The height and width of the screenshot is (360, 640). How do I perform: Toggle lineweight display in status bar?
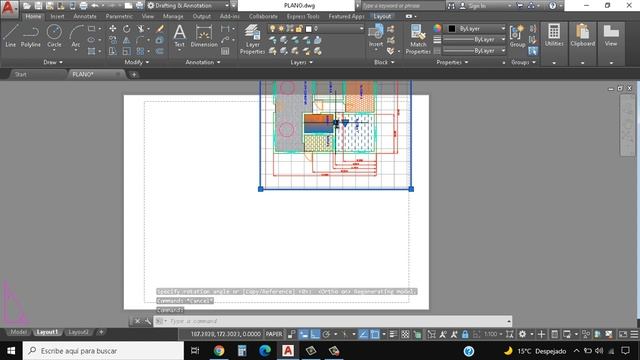tap(393, 334)
